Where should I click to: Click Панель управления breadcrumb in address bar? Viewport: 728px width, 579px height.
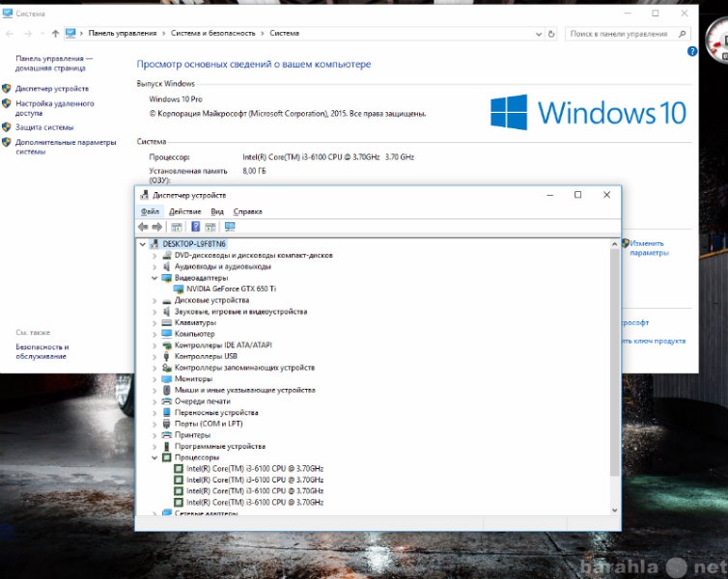point(122,33)
